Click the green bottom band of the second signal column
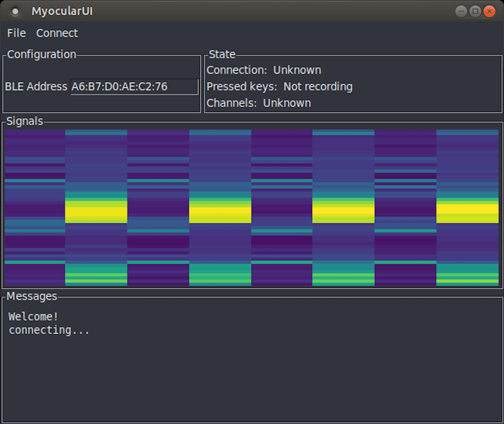The height and width of the screenshot is (424, 504). (96, 275)
